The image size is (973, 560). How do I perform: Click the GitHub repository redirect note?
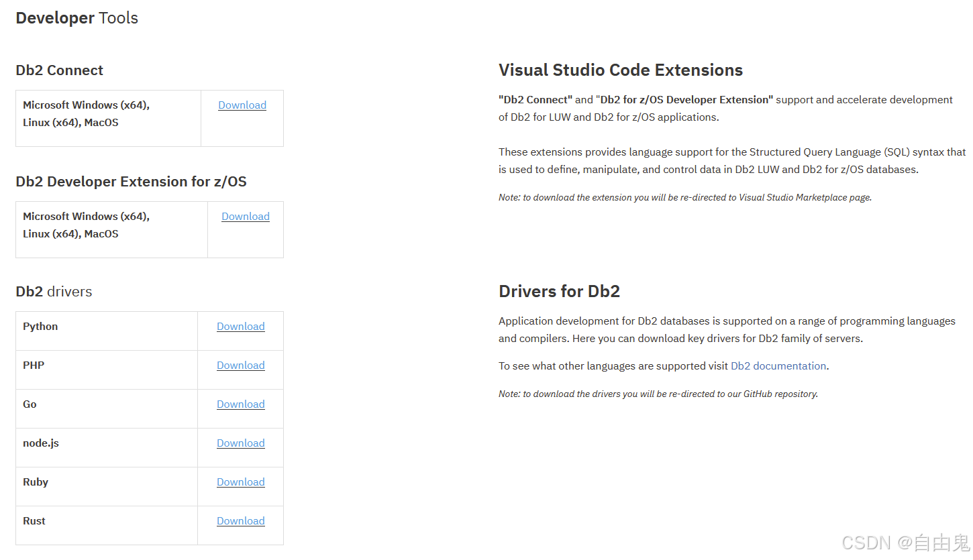point(658,394)
